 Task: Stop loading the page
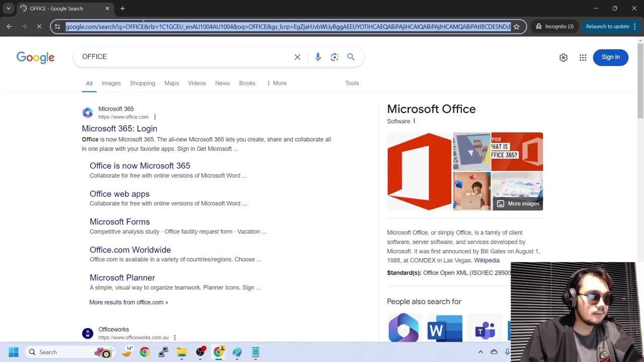click(x=39, y=27)
